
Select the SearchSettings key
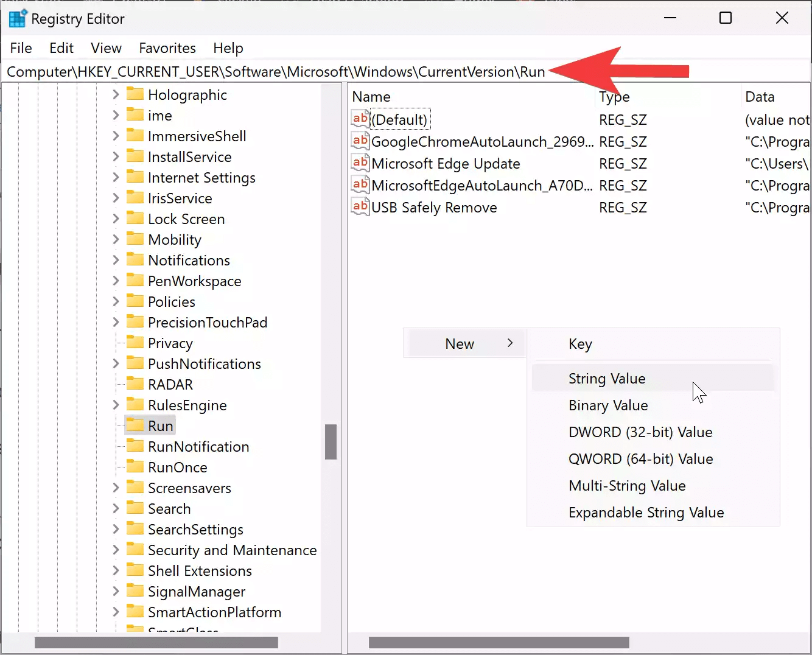195,529
